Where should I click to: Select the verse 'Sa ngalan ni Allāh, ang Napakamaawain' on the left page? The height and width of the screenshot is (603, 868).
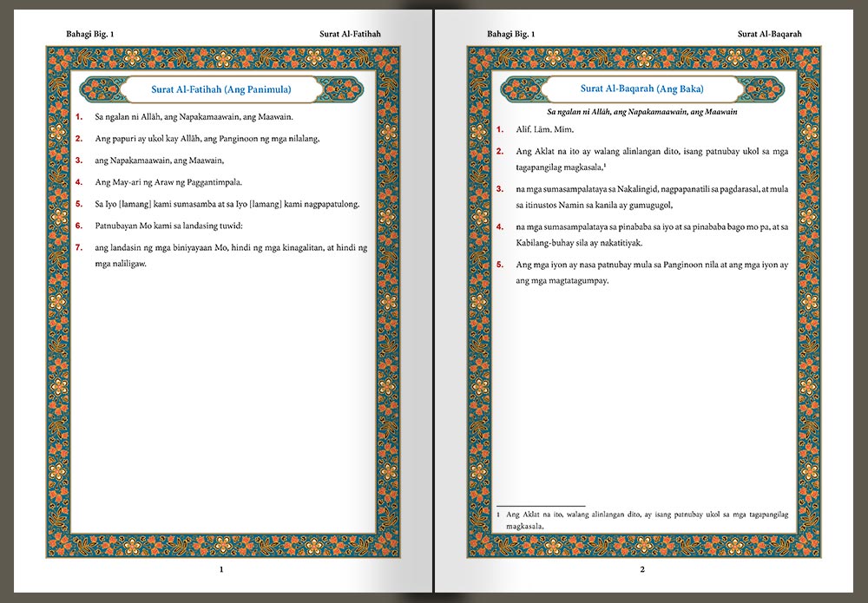(x=194, y=117)
